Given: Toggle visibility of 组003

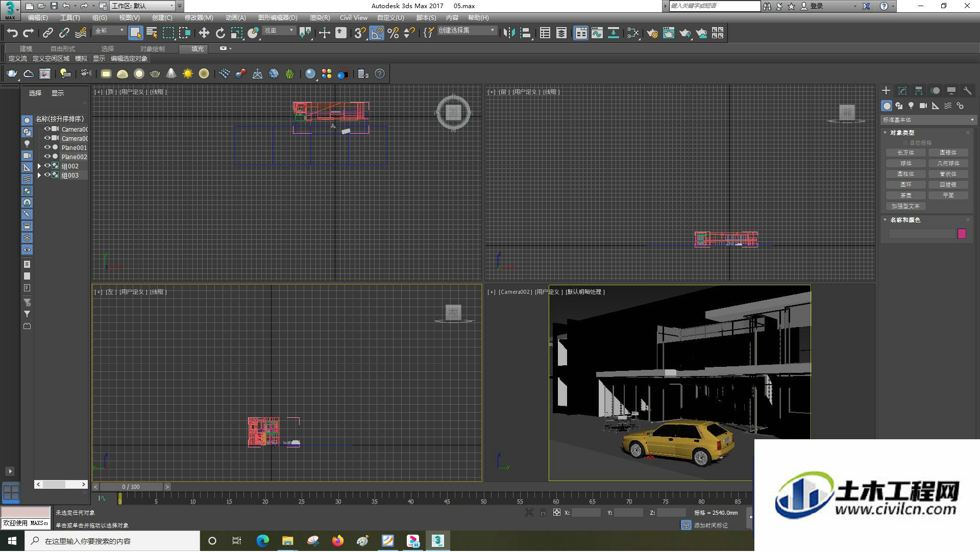Looking at the screenshot, I should (47, 175).
